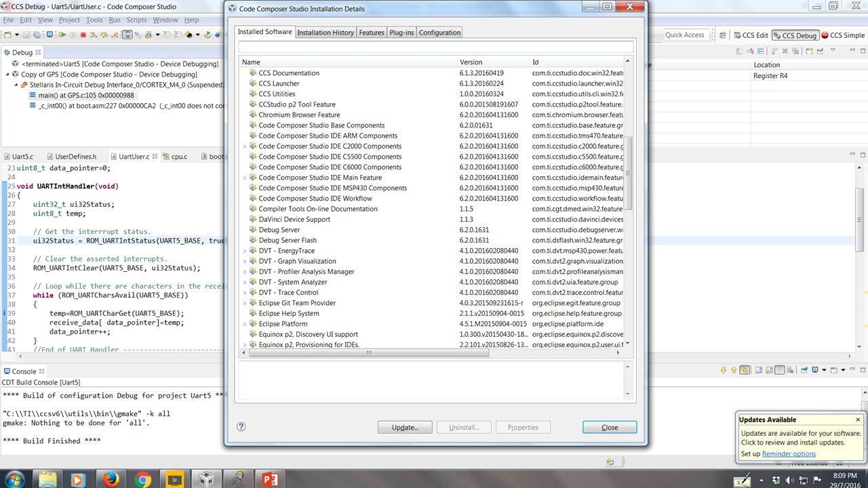Close the Installation Details dialog via Close button
868x488 pixels.
pos(610,427)
